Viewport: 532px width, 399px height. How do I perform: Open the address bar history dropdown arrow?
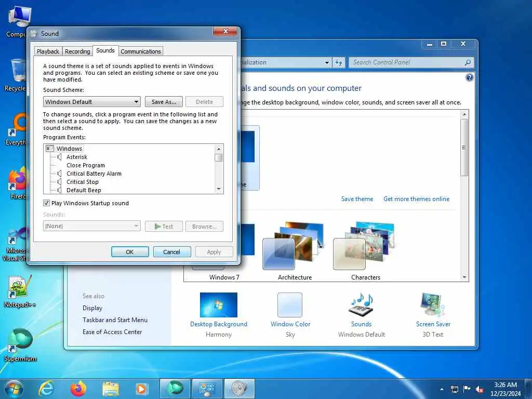pyautogui.click(x=327, y=62)
